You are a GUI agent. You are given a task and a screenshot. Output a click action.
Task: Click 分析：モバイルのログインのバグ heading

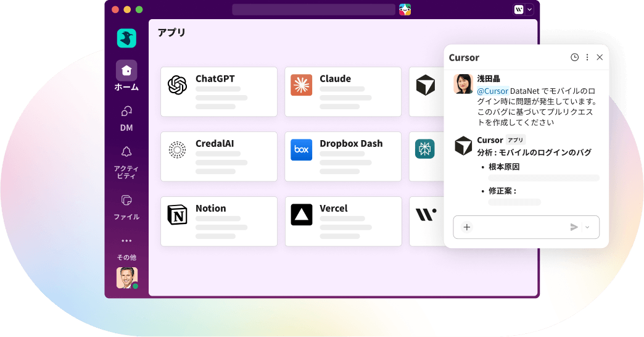tap(534, 152)
